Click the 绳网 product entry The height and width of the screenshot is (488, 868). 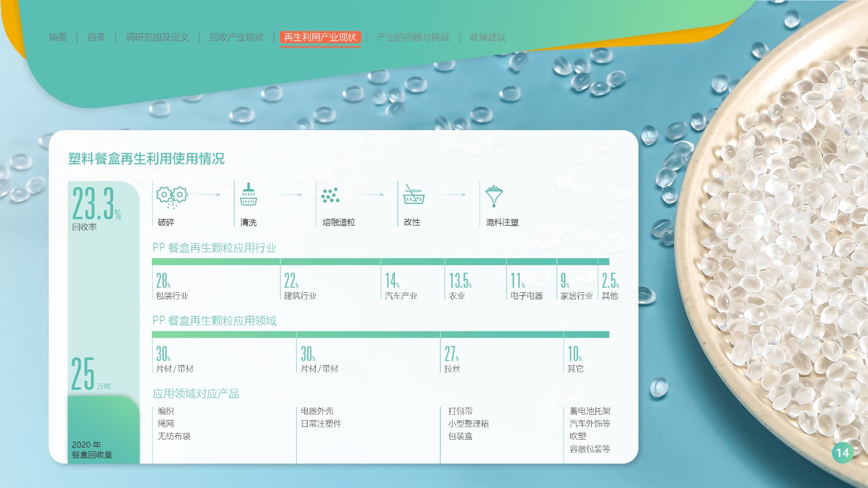point(166,423)
